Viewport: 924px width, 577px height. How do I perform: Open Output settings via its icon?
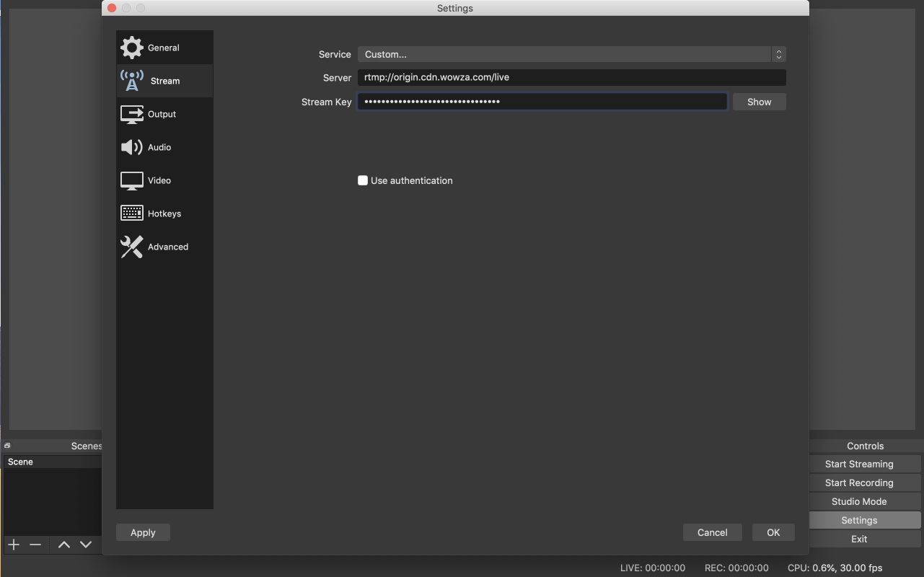click(x=131, y=114)
